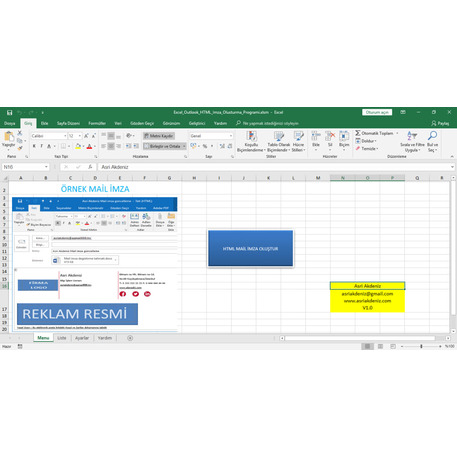Toggle italic T formatting

(42, 146)
